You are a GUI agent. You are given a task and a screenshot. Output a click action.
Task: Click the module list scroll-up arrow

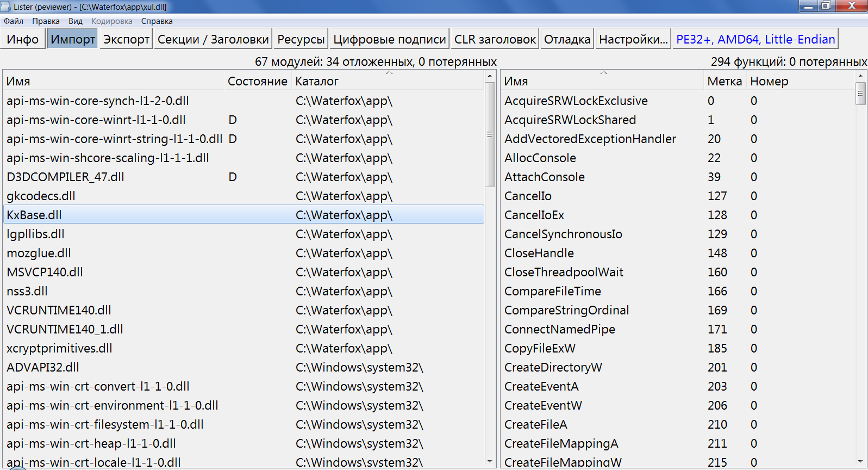click(x=490, y=76)
